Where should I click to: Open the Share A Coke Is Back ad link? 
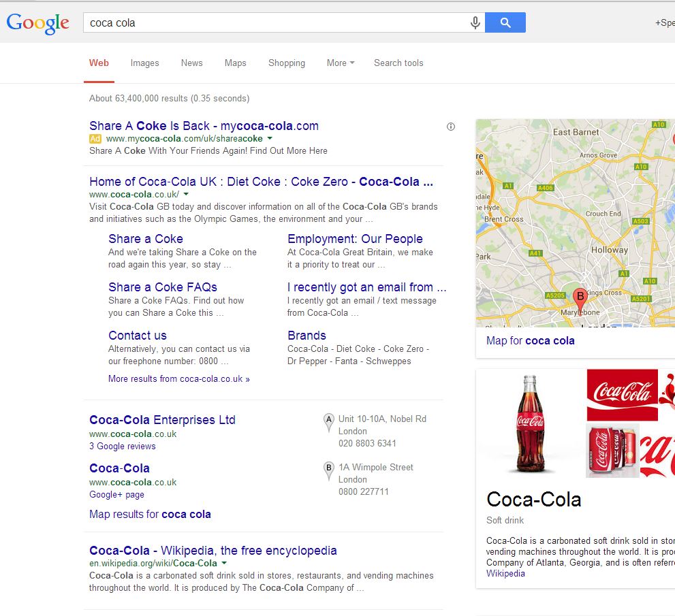coord(204,126)
